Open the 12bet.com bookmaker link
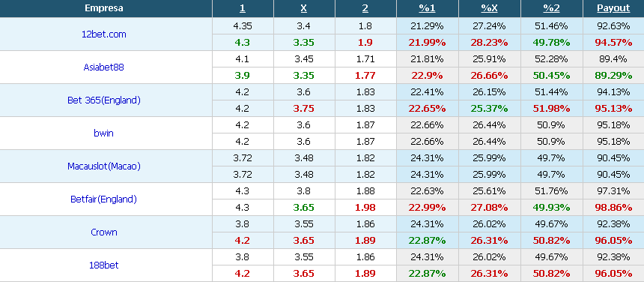644x282 pixels. [x=103, y=34]
